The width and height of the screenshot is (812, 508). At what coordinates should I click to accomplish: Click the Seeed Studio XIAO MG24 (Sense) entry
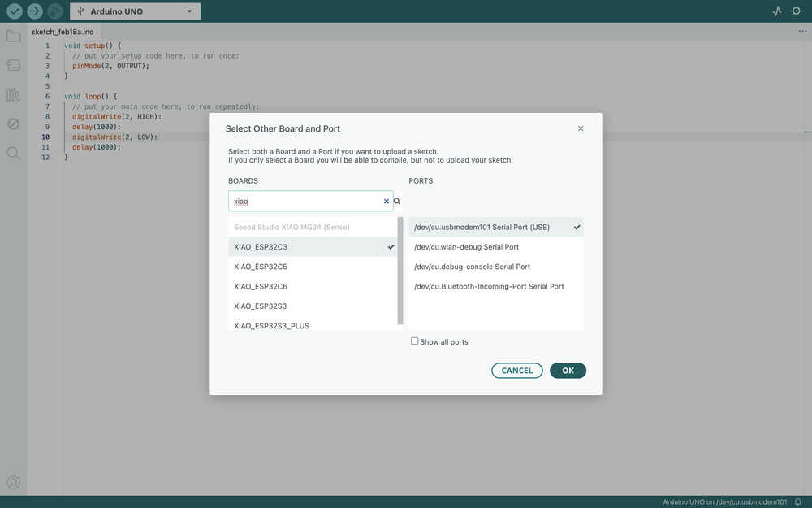[x=313, y=227]
